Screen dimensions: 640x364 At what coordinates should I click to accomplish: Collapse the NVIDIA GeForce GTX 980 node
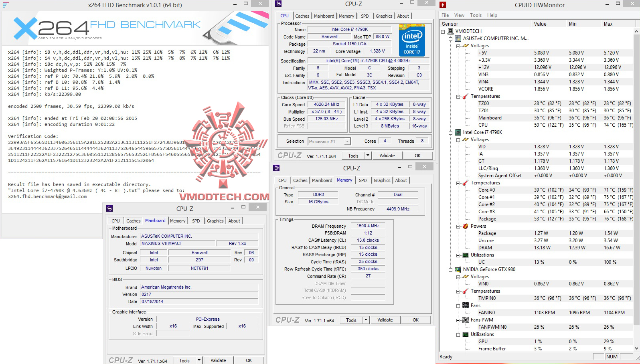(450, 269)
